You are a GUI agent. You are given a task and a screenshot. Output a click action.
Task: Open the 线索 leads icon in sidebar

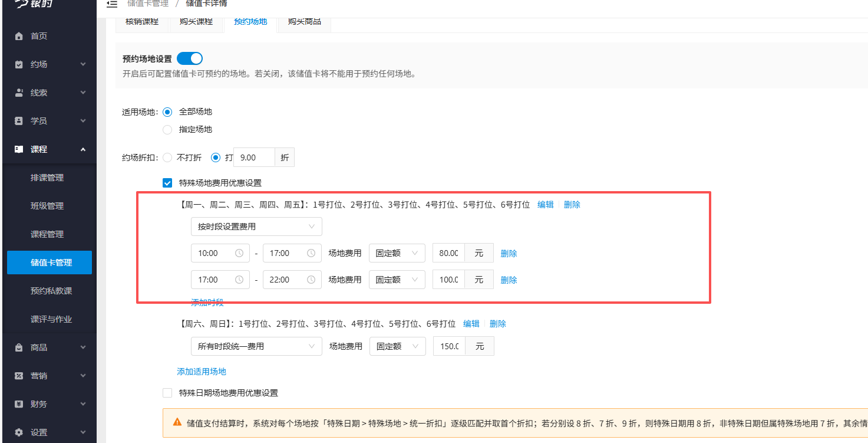20,92
